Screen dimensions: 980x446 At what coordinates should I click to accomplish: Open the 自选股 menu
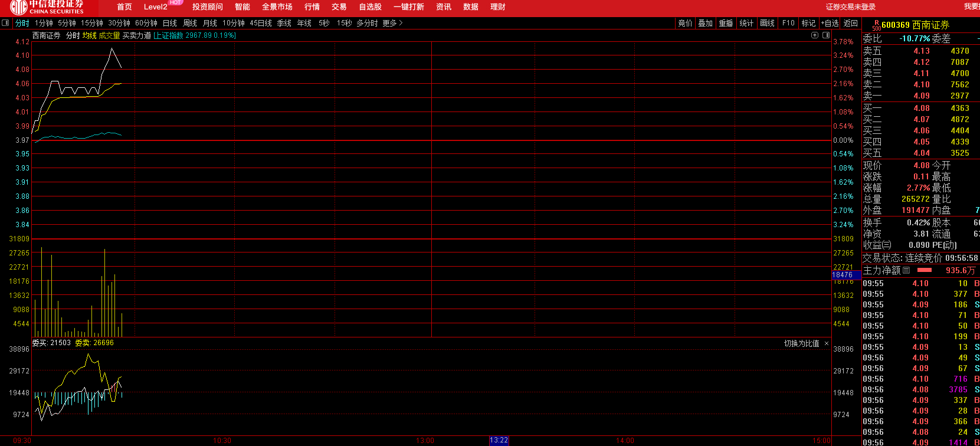click(x=371, y=7)
